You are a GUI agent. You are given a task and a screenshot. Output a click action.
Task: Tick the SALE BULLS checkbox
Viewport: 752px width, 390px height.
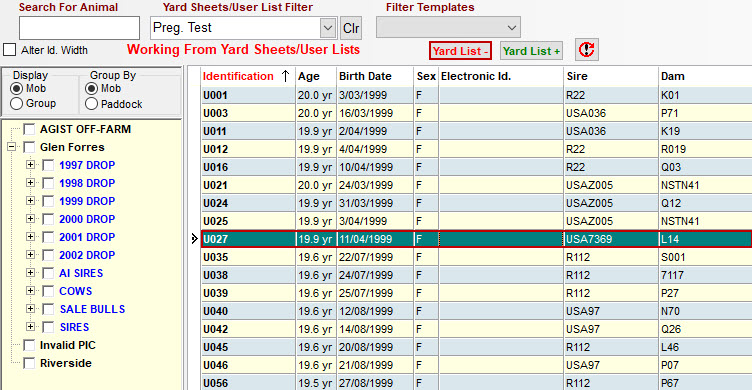[x=48, y=309]
